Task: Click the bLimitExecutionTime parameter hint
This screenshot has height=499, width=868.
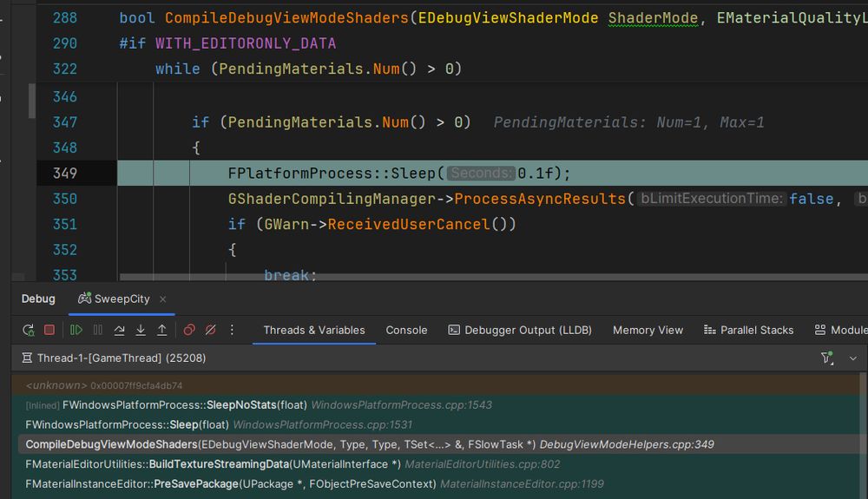Action: [x=712, y=199]
